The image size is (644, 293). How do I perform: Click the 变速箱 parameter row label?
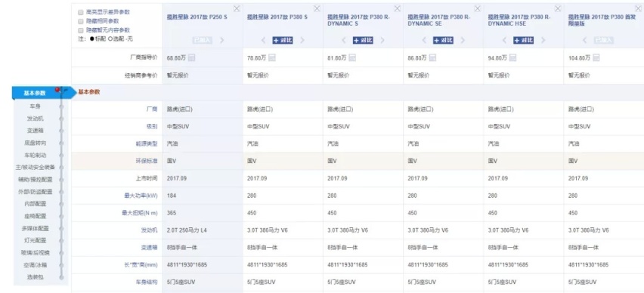point(149,248)
